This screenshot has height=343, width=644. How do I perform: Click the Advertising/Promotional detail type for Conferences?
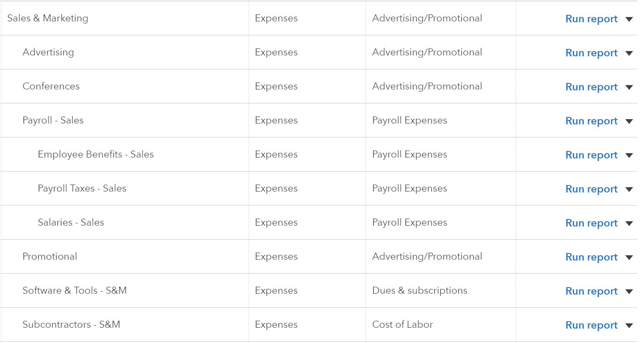[427, 87]
